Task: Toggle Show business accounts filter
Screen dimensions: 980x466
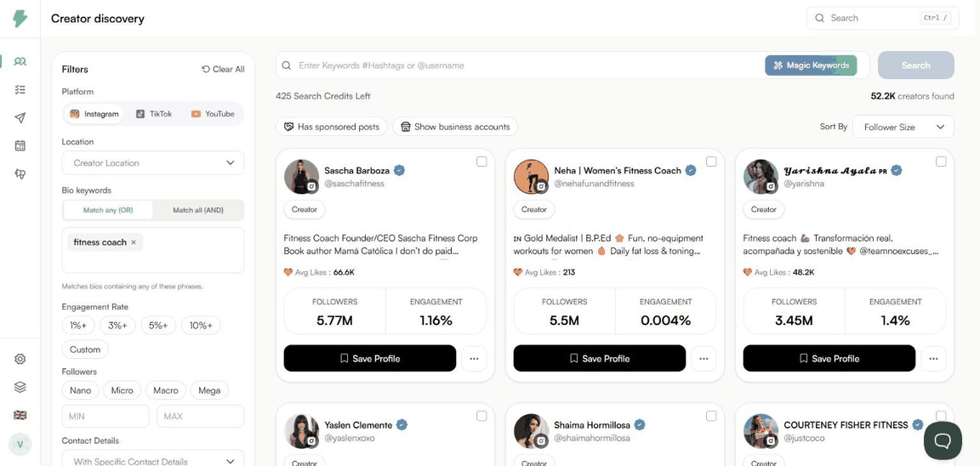Action: click(x=455, y=127)
